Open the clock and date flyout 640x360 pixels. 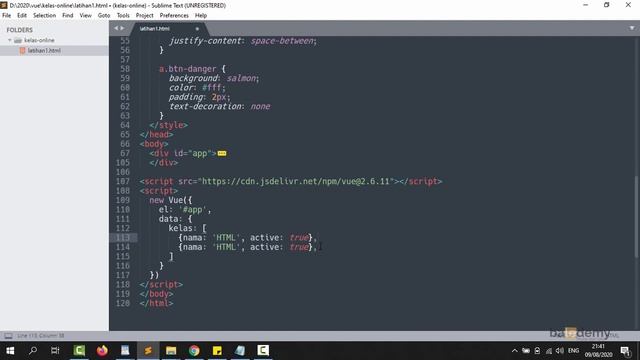(598, 351)
